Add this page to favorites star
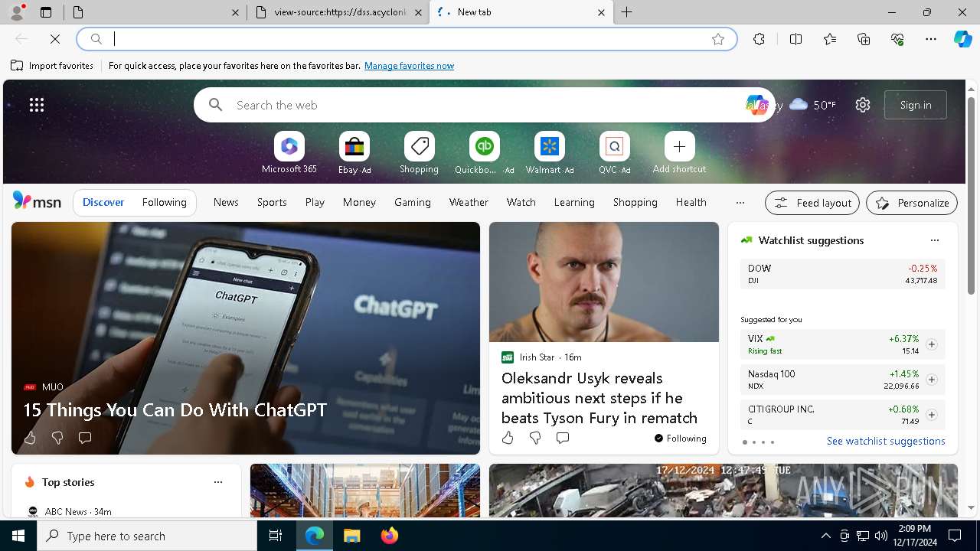The height and width of the screenshot is (551, 980). click(x=718, y=39)
